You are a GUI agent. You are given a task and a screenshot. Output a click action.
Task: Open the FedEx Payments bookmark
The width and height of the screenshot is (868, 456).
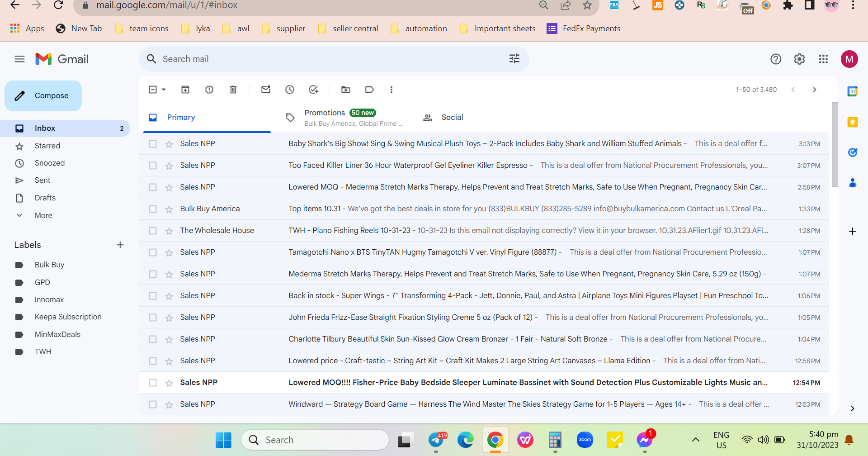tap(584, 28)
